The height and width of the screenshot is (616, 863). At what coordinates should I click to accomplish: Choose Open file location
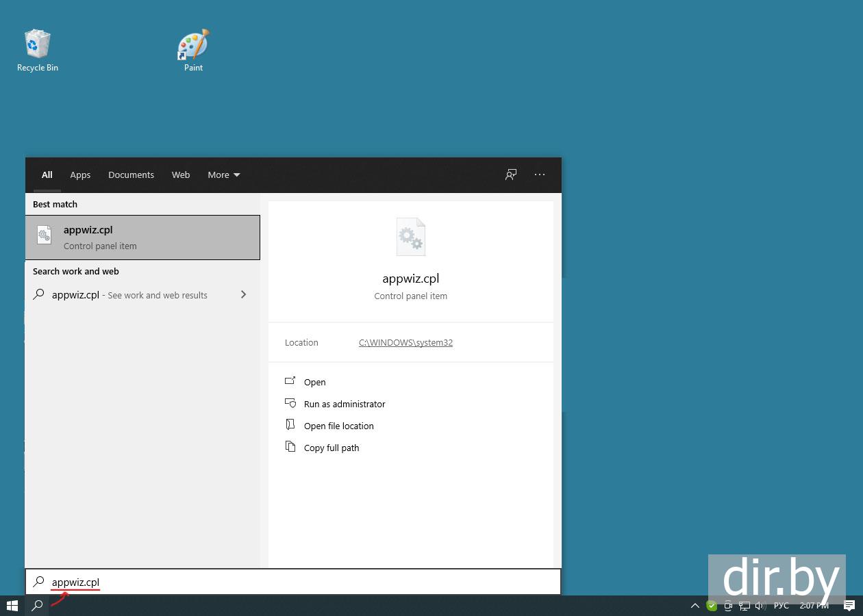pyautogui.click(x=338, y=426)
